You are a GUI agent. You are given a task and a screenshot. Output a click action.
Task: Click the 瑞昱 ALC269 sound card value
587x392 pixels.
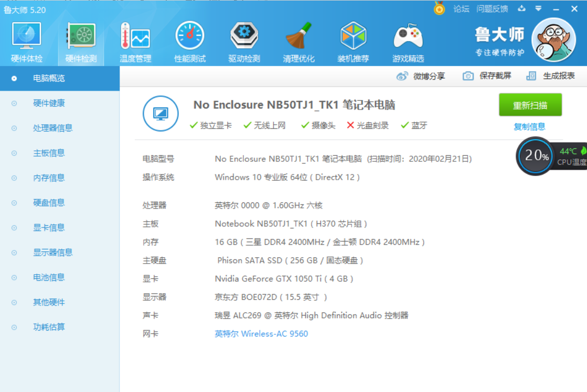tap(312, 315)
